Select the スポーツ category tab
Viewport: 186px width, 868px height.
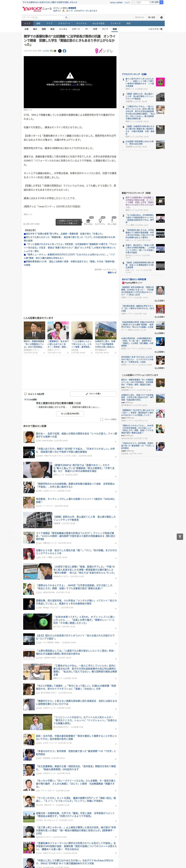coord(76,29)
